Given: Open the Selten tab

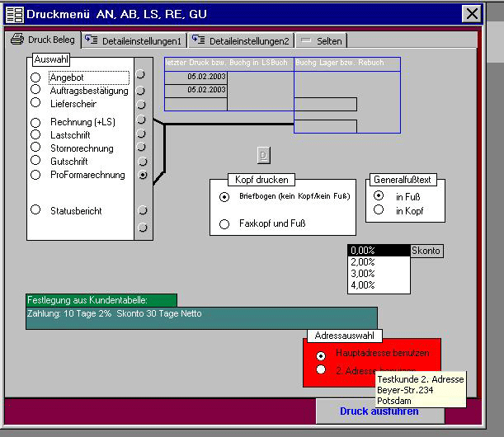Looking at the screenshot, I should coord(322,40).
